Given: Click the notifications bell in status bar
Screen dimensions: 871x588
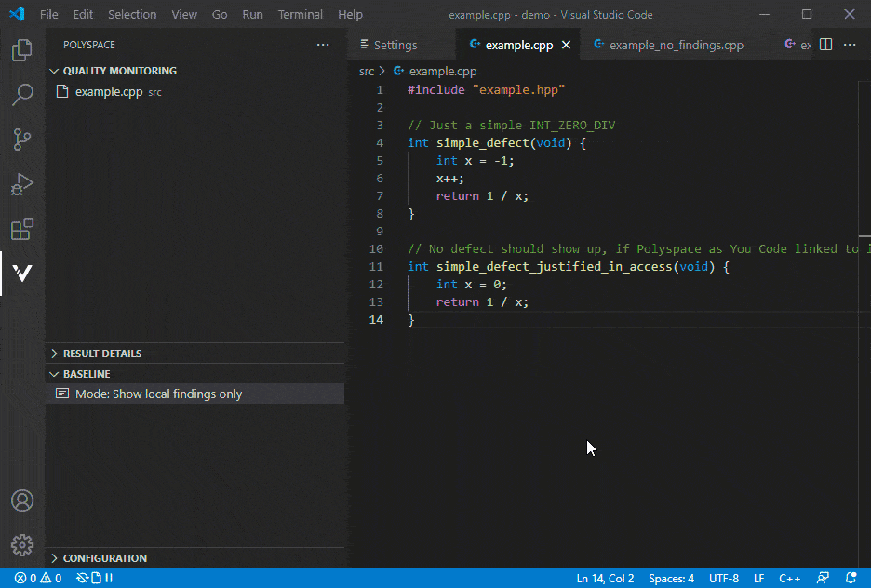Looking at the screenshot, I should coord(851,578).
